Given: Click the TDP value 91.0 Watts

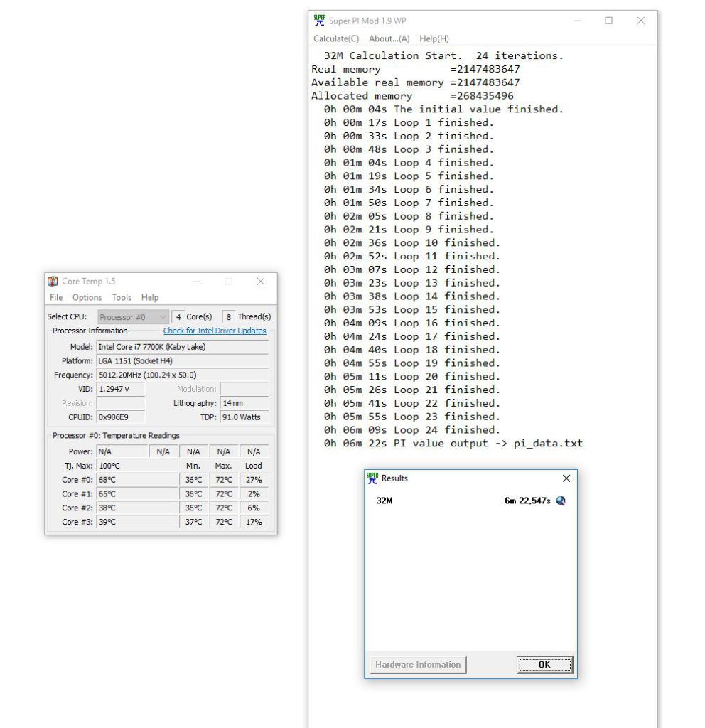Looking at the screenshot, I should coord(244,417).
